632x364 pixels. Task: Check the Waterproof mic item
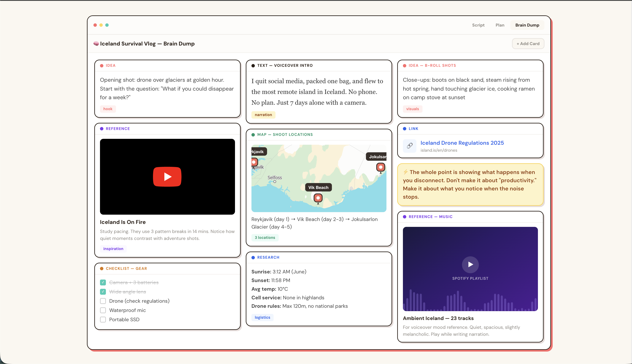coord(103,310)
